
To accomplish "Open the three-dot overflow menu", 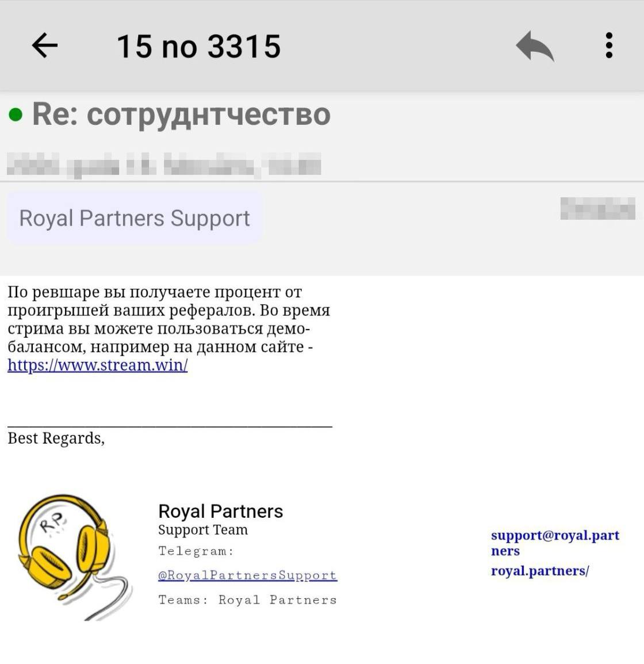I will click(609, 45).
